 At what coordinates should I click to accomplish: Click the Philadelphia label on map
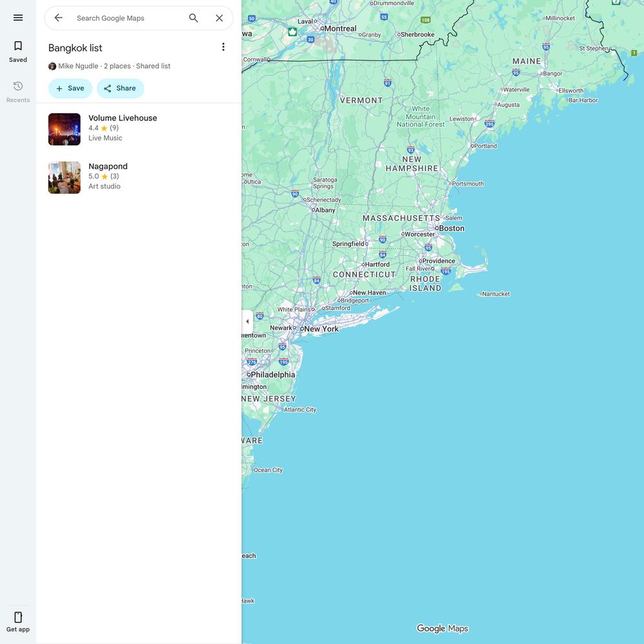point(272,375)
